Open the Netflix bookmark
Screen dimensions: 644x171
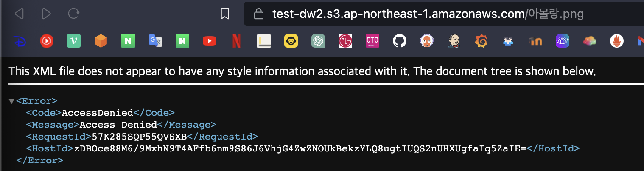click(x=236, y=41)
